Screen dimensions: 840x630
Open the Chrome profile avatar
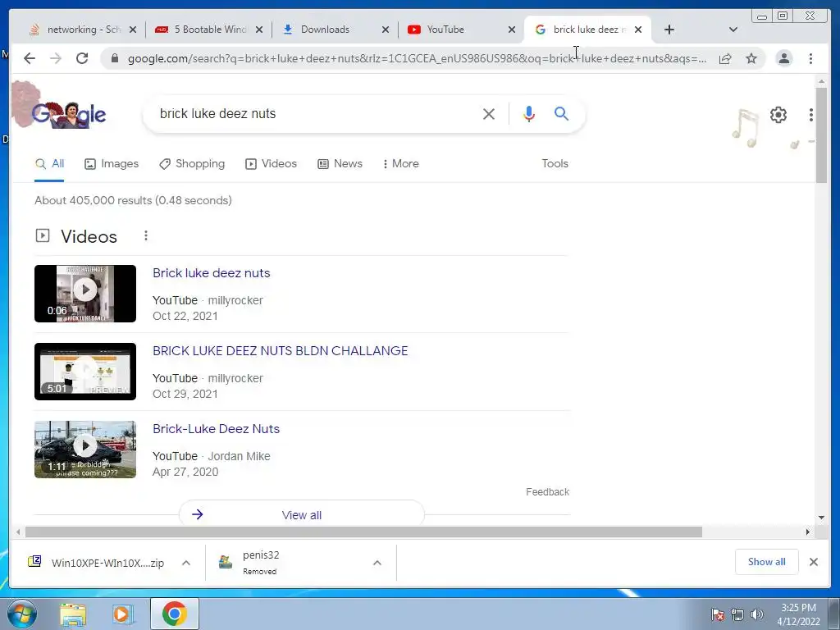(x=784, y=58)
